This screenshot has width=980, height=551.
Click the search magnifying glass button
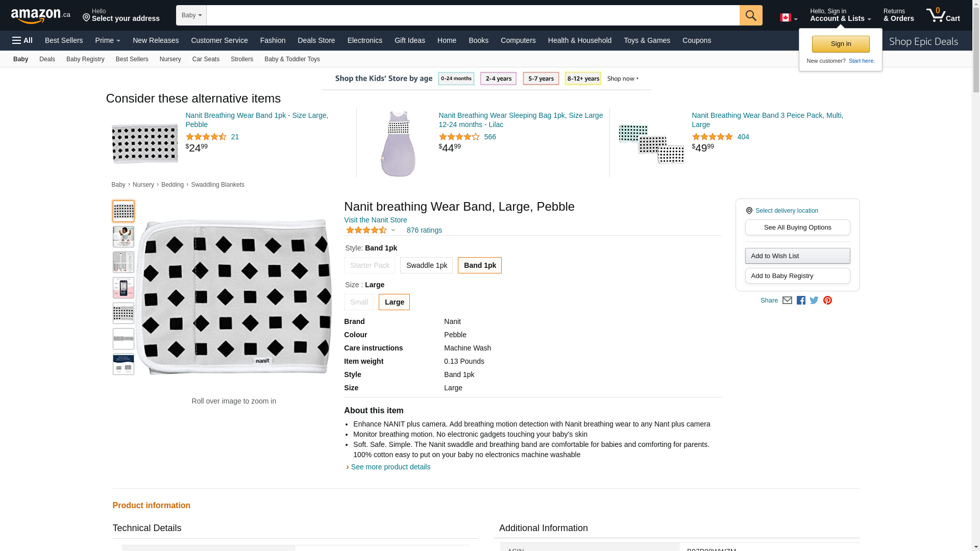[750, 15]
